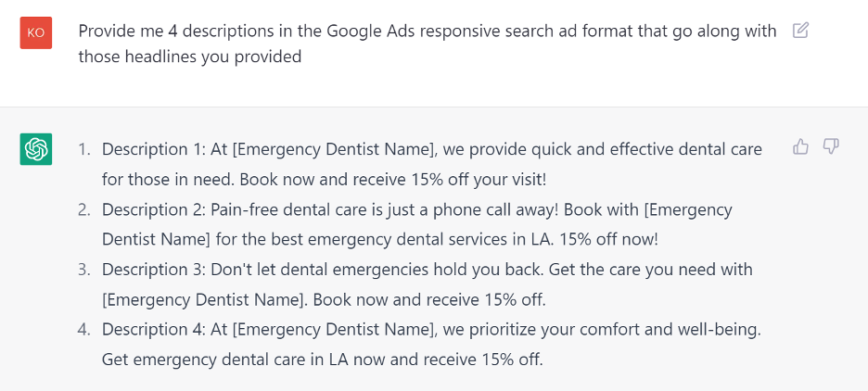This screenshot has width=868, height=391.
Task: Click the 'those headlines you provided' prompt line
Action: pos(190,57)
